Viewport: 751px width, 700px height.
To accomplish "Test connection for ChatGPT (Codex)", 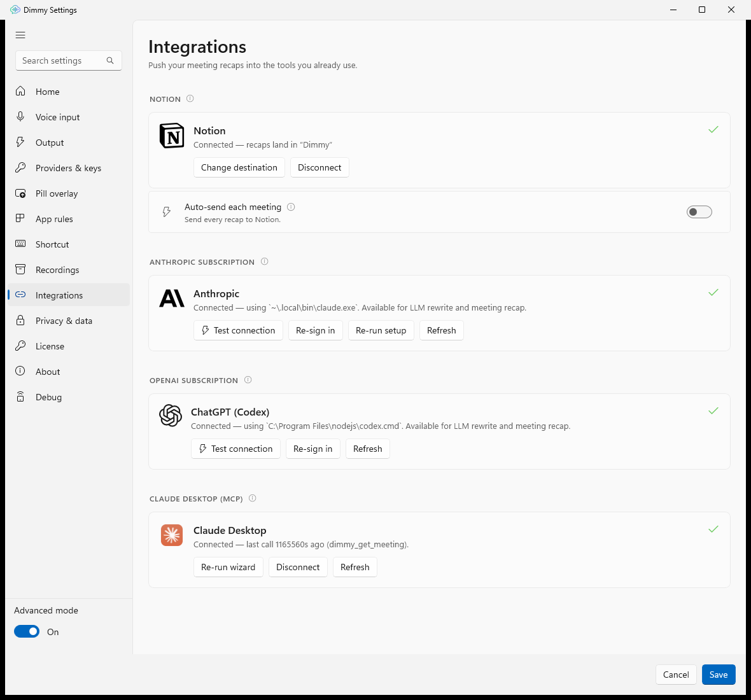I will tap(235, 448).
